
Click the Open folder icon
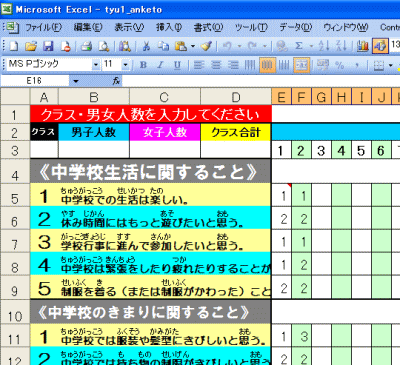pyautogui.click(x=31, y=46)
